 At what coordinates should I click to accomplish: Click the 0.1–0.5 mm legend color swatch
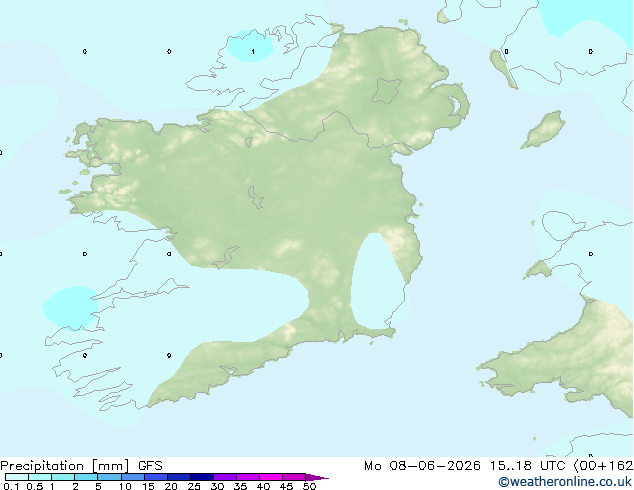(x=17, y=477)
